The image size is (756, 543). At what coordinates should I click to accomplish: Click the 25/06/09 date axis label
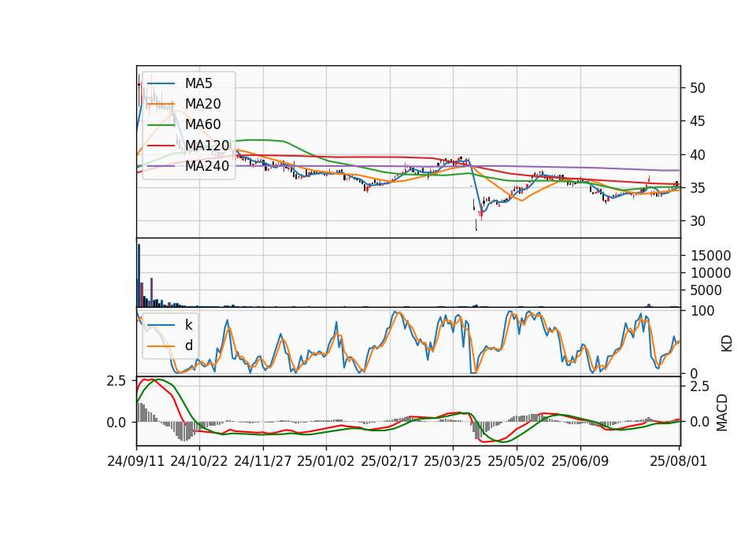pos(580,461)
